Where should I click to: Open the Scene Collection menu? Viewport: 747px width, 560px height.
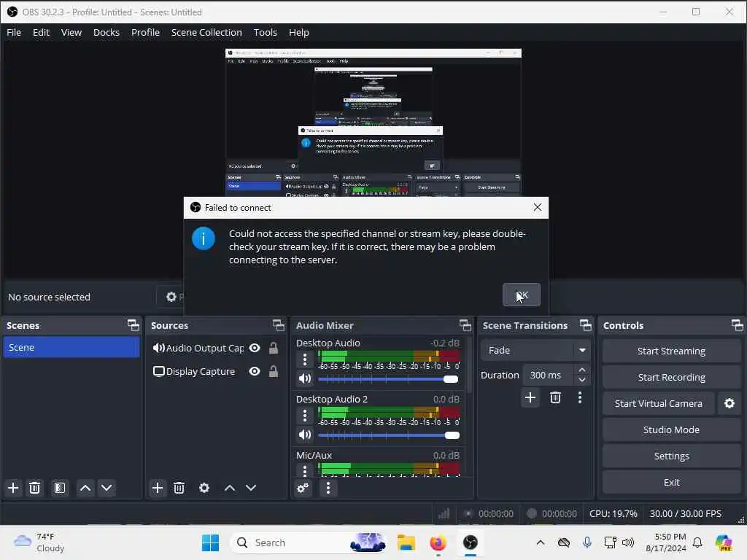coord(206,32)
